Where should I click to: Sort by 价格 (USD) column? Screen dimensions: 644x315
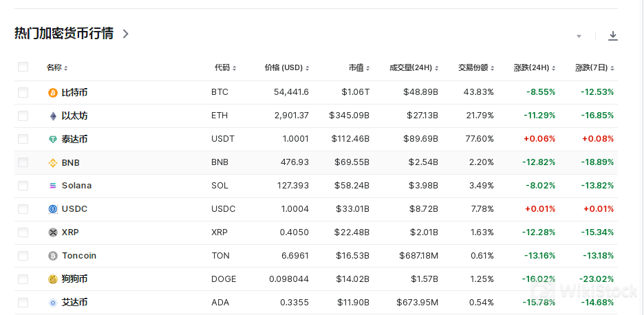[x=286, y=67]
